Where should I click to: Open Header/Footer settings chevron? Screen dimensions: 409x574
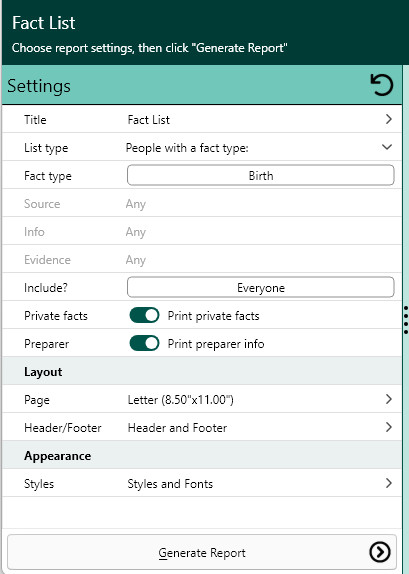click(388, 427)
